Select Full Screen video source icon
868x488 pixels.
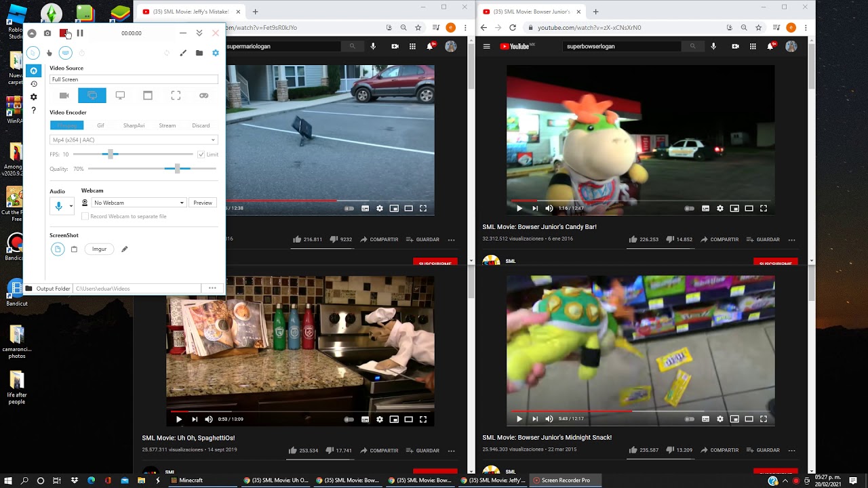[x=92, y=96]
